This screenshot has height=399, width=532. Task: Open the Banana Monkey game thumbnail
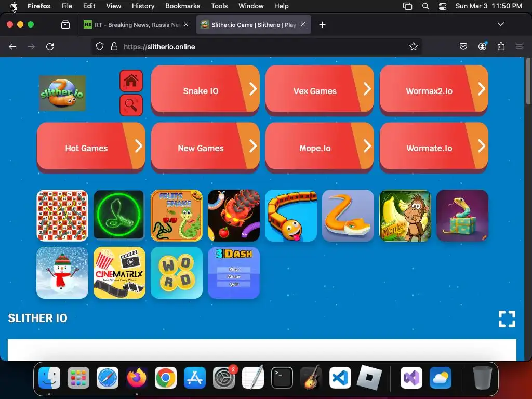click(x=405, y=216)
